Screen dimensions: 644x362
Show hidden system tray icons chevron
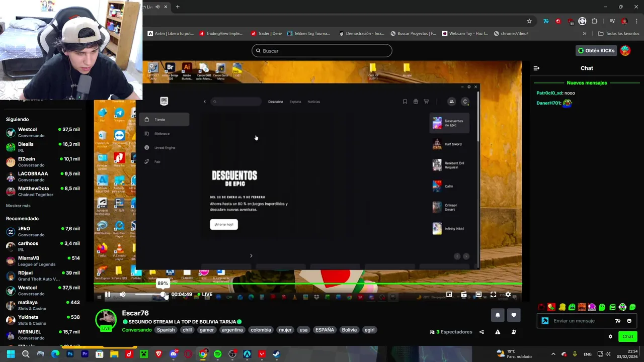tap(553, 354)
